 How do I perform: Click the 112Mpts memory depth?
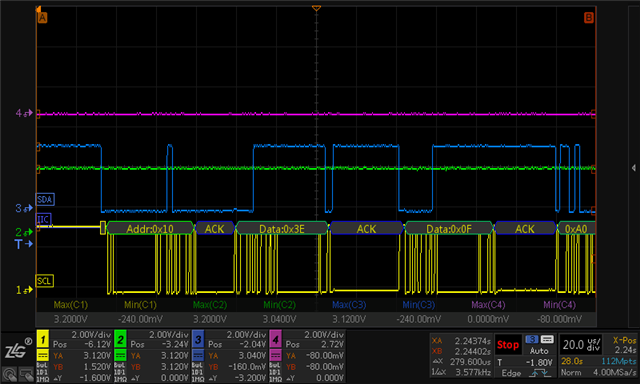tap(618, 361)
